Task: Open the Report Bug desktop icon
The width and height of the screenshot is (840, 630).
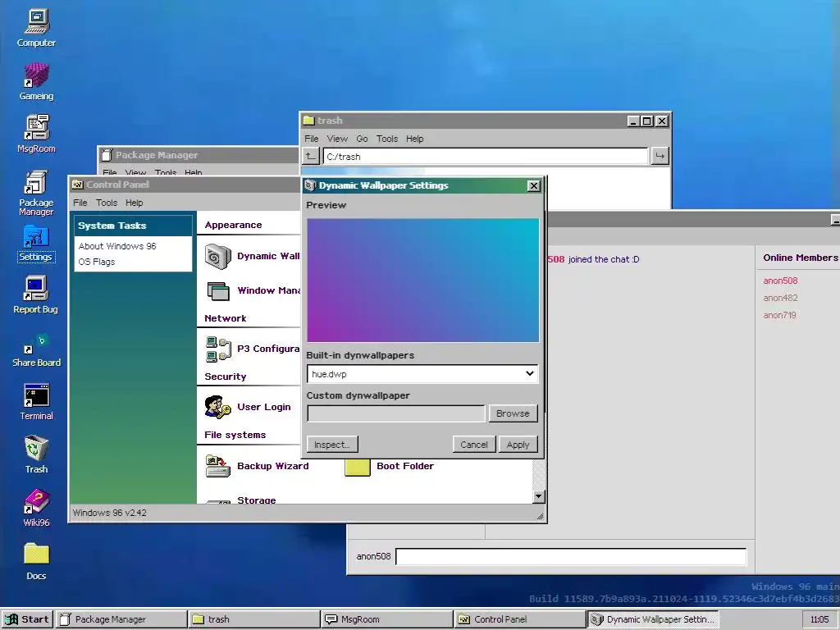Action: pyautogui.click(x=36, y=294)
